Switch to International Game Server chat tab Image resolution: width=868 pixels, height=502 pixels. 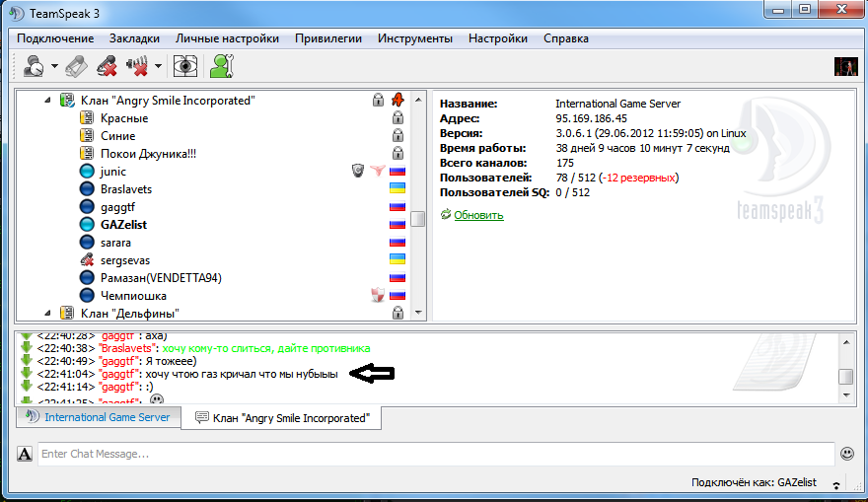(x=99, y=417)
